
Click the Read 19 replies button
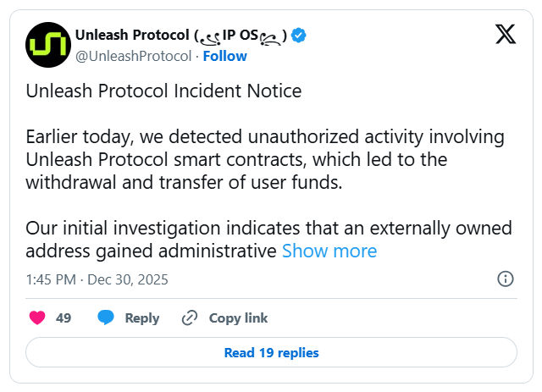(x=271, y=352)
